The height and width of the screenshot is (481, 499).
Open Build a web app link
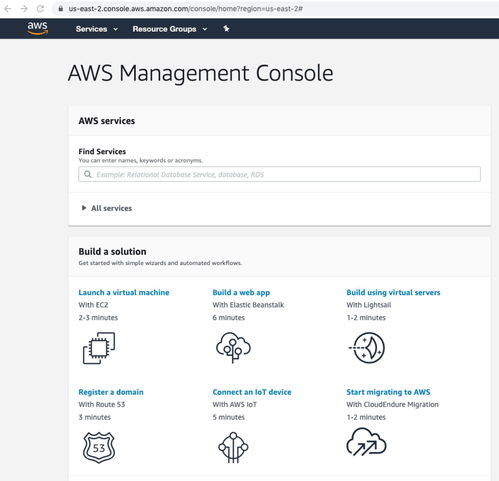pos(241,293)
